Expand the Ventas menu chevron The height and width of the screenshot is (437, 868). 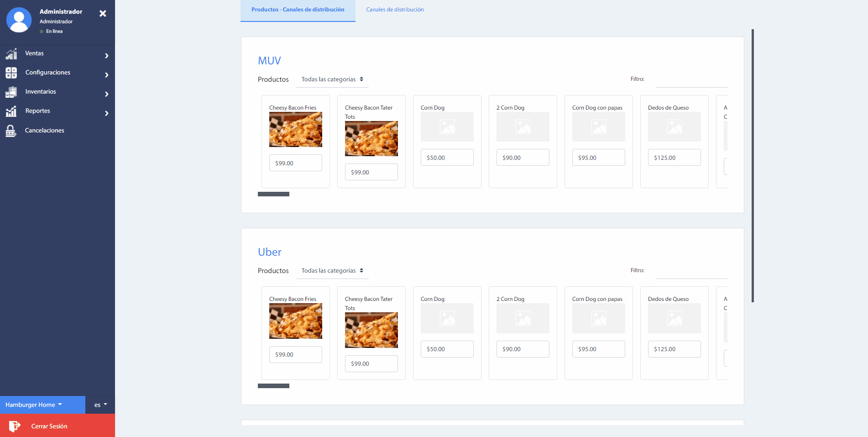(106, 56)
